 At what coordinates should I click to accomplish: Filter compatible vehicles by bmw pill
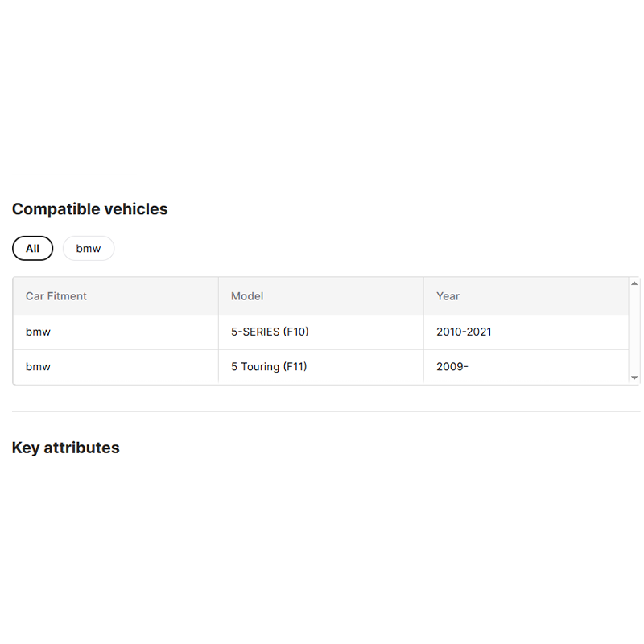[89, 249]
